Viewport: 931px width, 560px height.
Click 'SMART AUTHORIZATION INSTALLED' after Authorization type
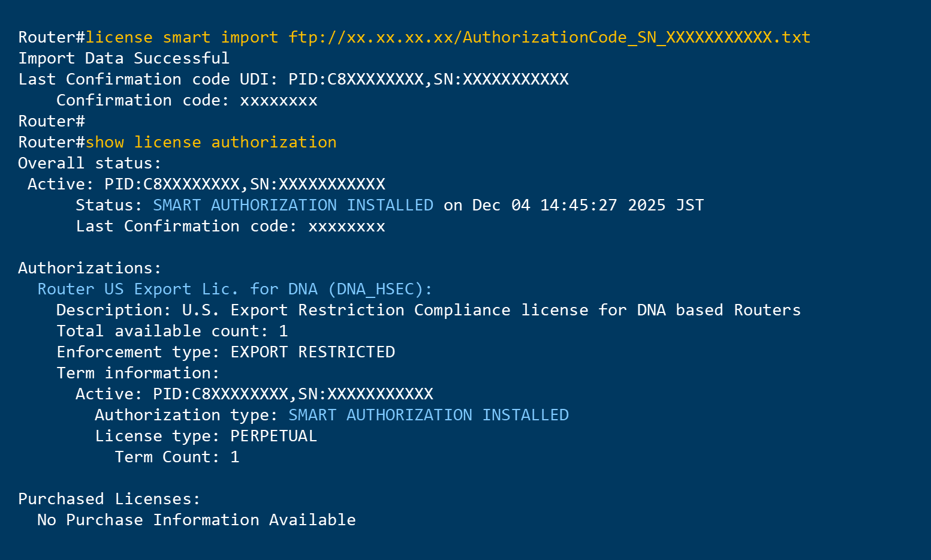coord(428,415)
